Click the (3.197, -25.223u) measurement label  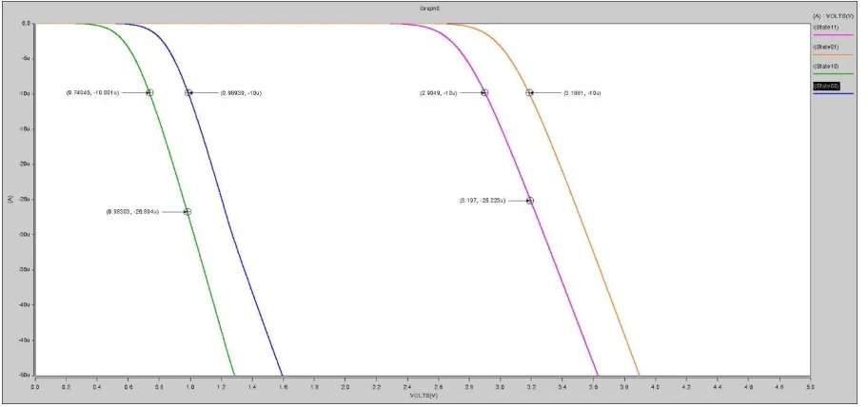[x=483, y=201]
